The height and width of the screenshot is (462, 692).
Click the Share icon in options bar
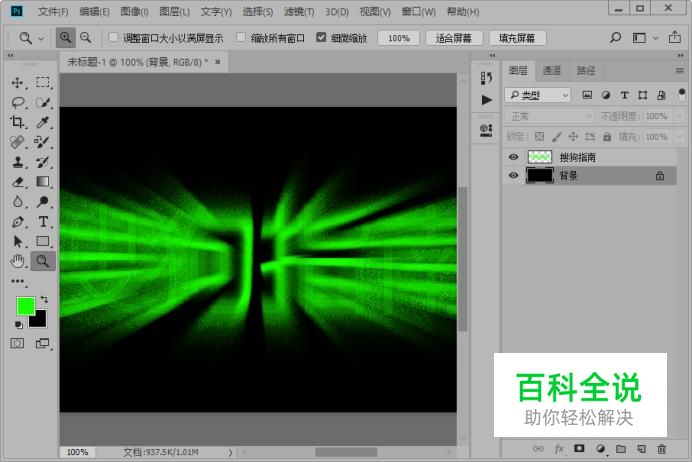(x=674, y=37)
